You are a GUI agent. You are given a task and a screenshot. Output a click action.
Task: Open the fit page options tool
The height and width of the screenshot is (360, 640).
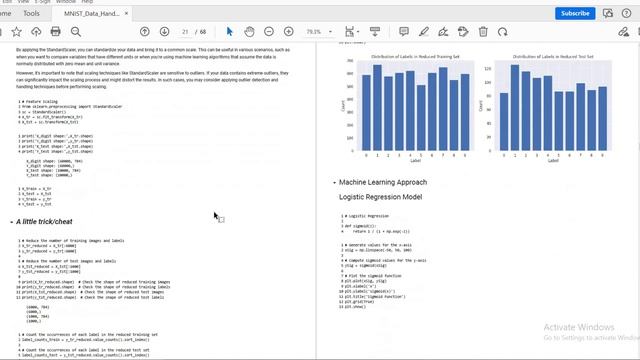(351, 31)
